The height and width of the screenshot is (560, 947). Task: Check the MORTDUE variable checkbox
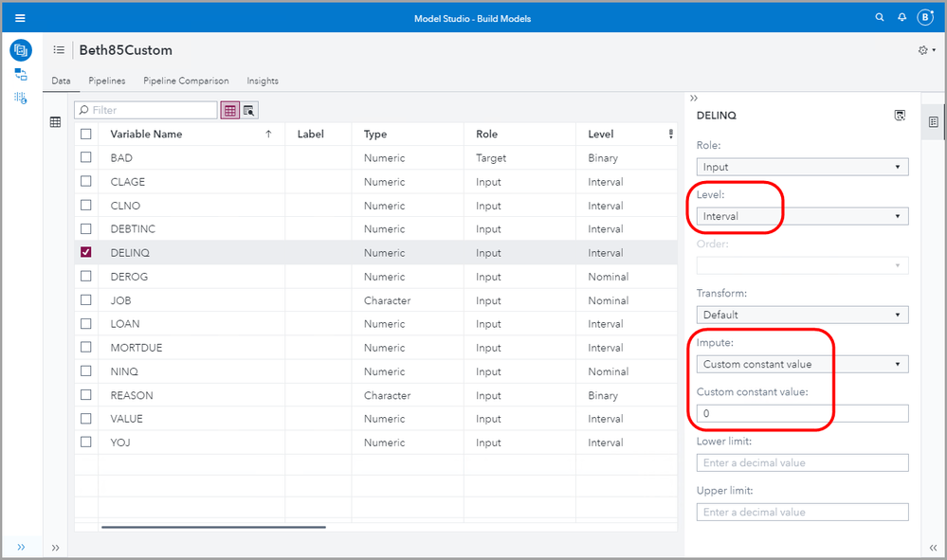coord(85,347)
